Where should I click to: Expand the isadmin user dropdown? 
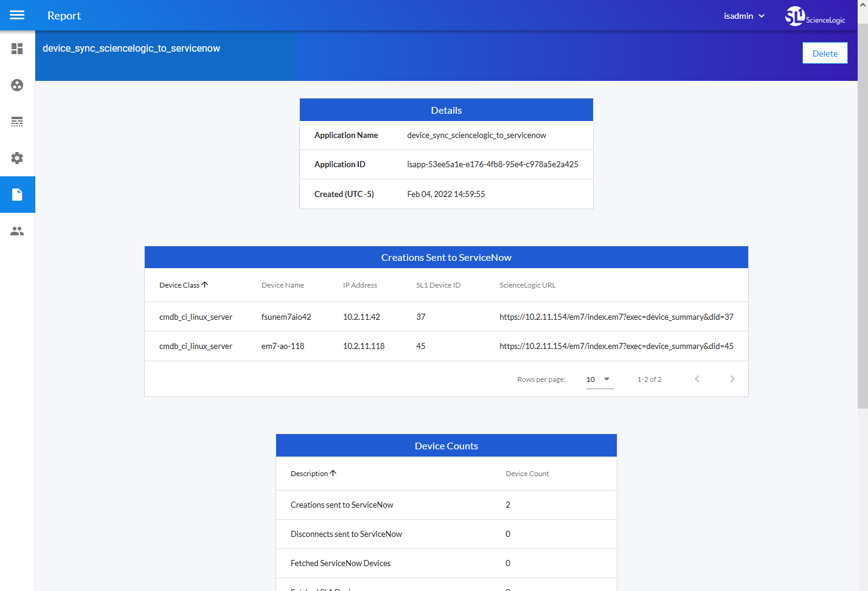(744, 16)
